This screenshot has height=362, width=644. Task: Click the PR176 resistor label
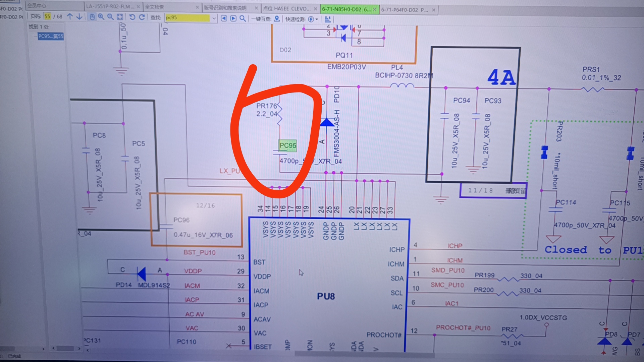(266, 106)
